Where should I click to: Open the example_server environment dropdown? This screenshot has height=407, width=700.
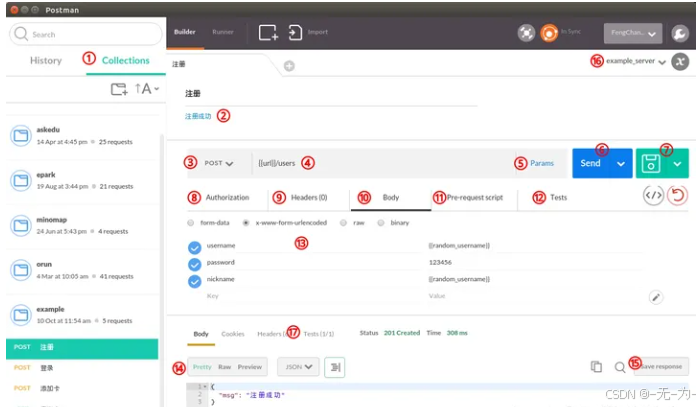click(636, 61)
